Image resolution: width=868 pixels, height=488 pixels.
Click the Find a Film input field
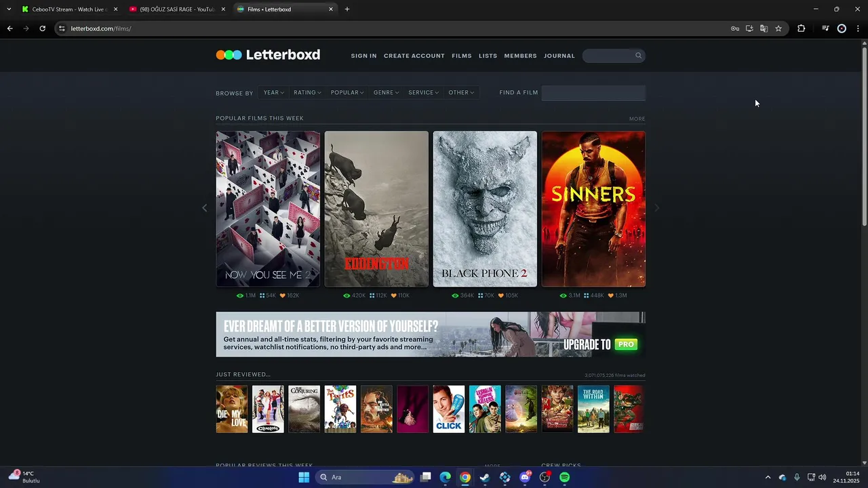click(593, 93)
